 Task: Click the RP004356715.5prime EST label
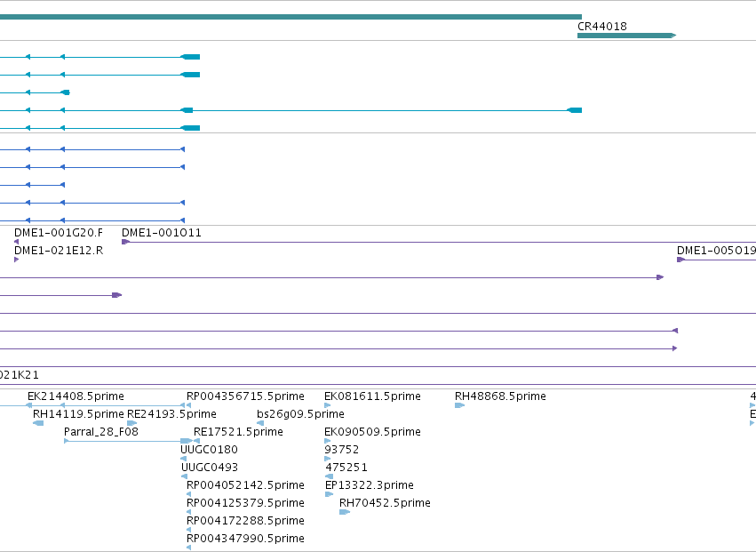coord(245,396)
